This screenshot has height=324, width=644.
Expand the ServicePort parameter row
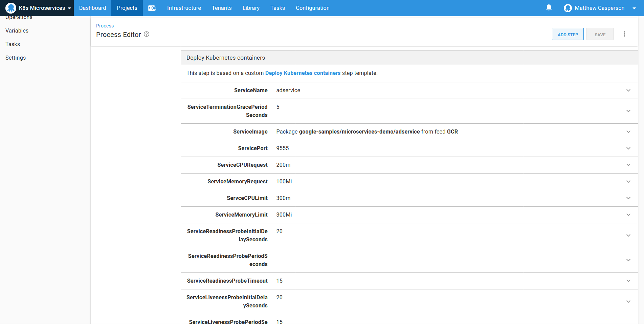pos(628,148)
